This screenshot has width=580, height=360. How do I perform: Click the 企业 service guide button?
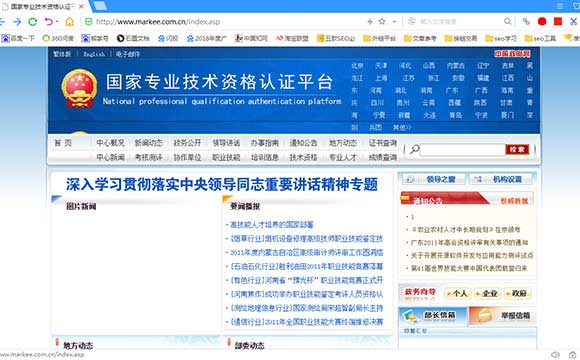click(x=488, y=293)
